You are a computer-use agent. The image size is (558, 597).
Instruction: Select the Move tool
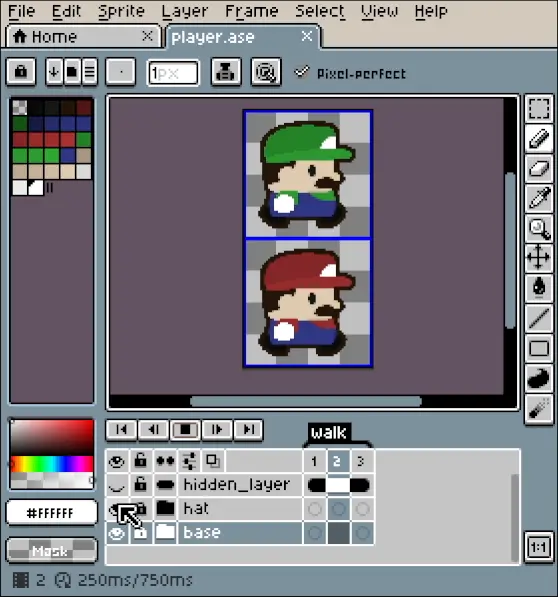(x=539, y=258)
